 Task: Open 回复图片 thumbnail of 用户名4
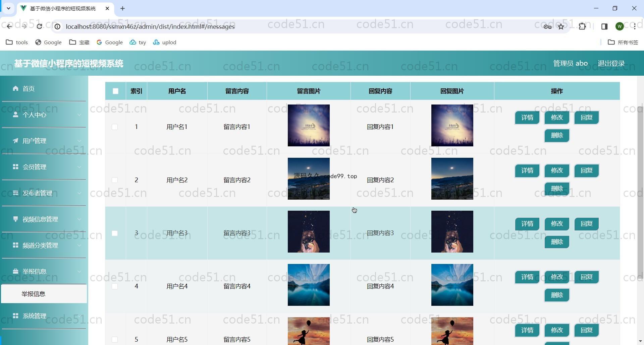click(x=452, y=285)
